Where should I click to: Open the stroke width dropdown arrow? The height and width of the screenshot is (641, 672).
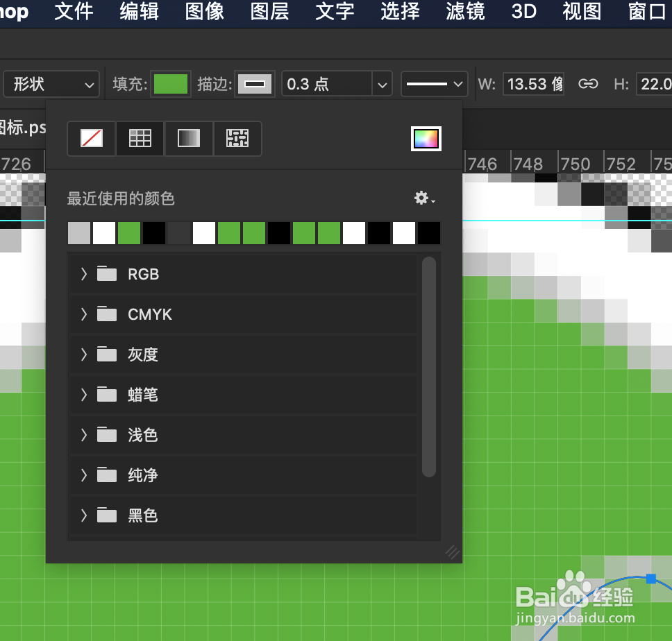click(x=383, y=85)
